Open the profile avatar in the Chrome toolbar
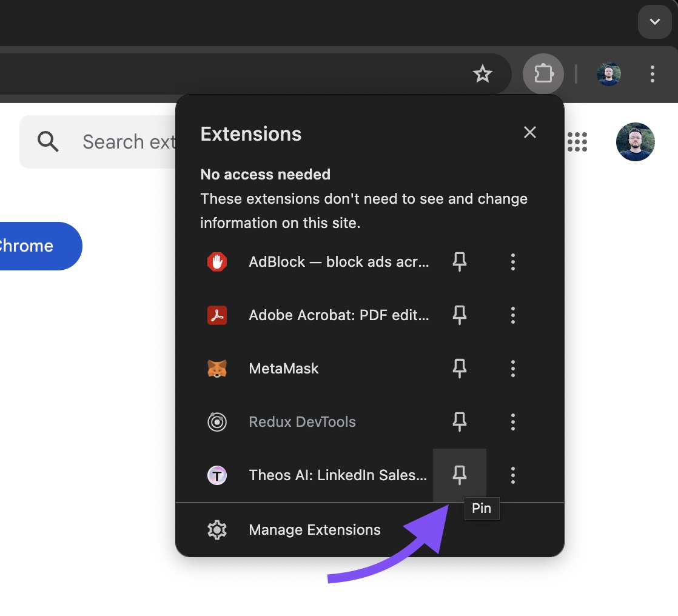Image resolution: width=678 pixels, height=616 pixels. tap(608, 74)
